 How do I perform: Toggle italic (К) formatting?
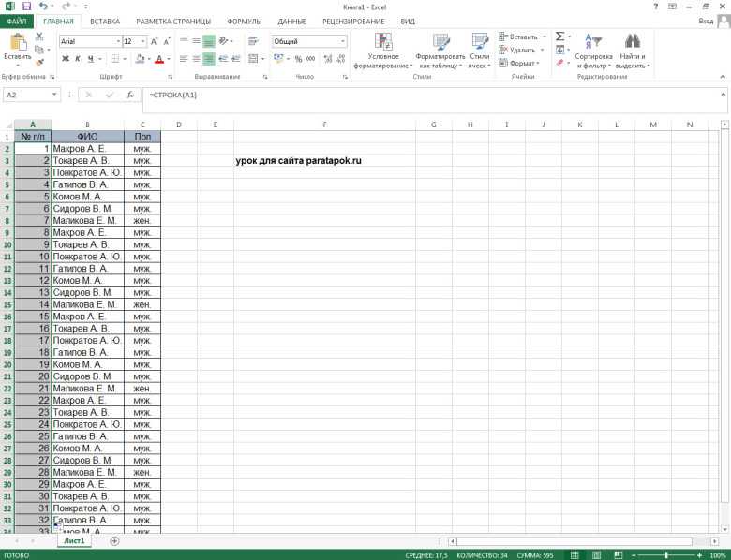point(78,59)
